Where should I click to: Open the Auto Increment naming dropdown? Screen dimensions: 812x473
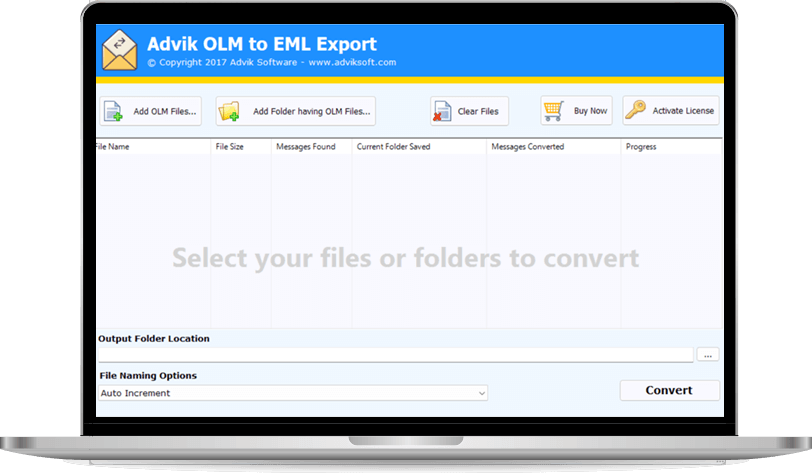293,393
